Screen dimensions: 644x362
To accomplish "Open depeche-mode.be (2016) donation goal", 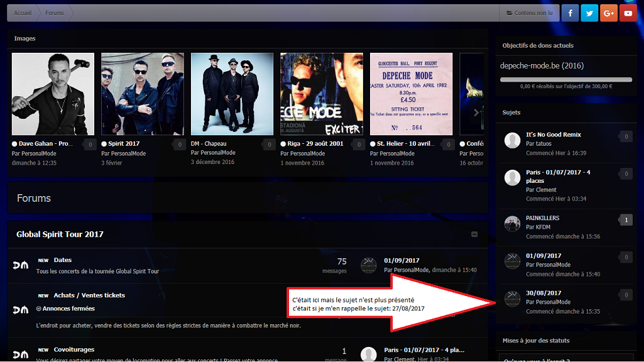I will (x=542, y=66).
